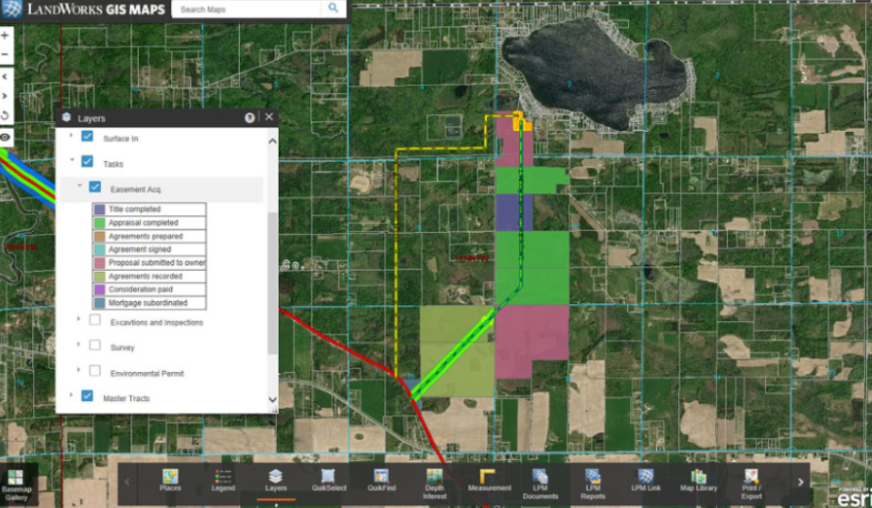Click the esri logo link
Image resolution: width=872 pixels, height=508 pixels.
pyautogui.click(x=853, y=498)
